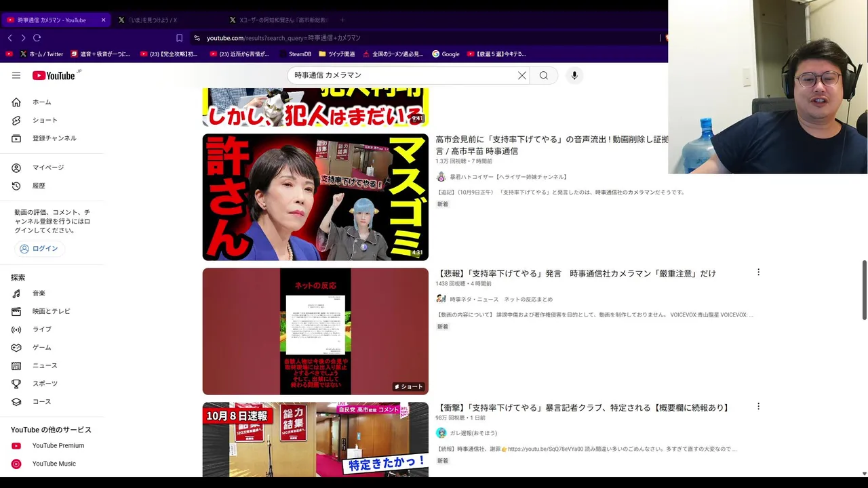Open title 【悲報】「支持率下げてやる」発言
This screenshot has height=488, width=868.
tap(576, 273)
